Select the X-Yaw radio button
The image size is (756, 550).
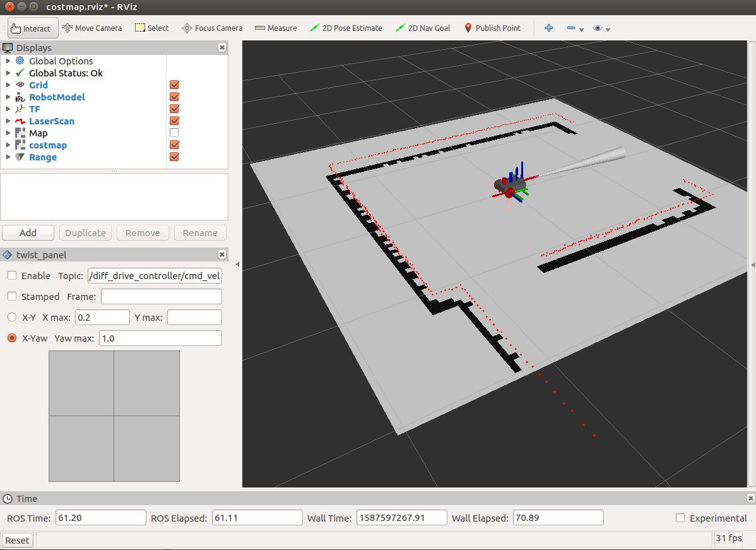(x=12, y=338)
